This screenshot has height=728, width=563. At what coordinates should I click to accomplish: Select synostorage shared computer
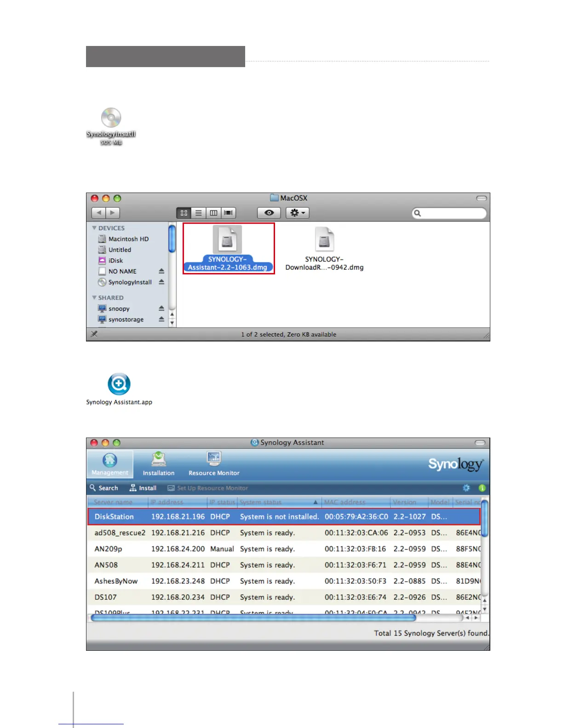point(121,319)
